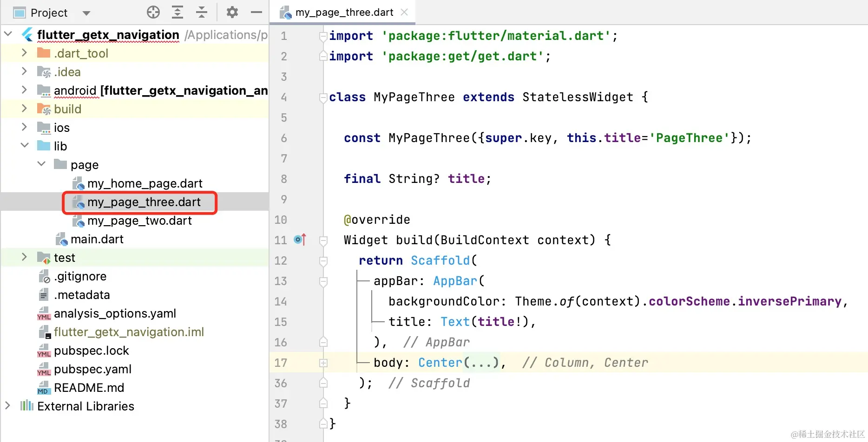This screenshot has width=868, height=442.
Task: Open pubspec.lock file
Action: pyautogui.click(x=92, y=351)
